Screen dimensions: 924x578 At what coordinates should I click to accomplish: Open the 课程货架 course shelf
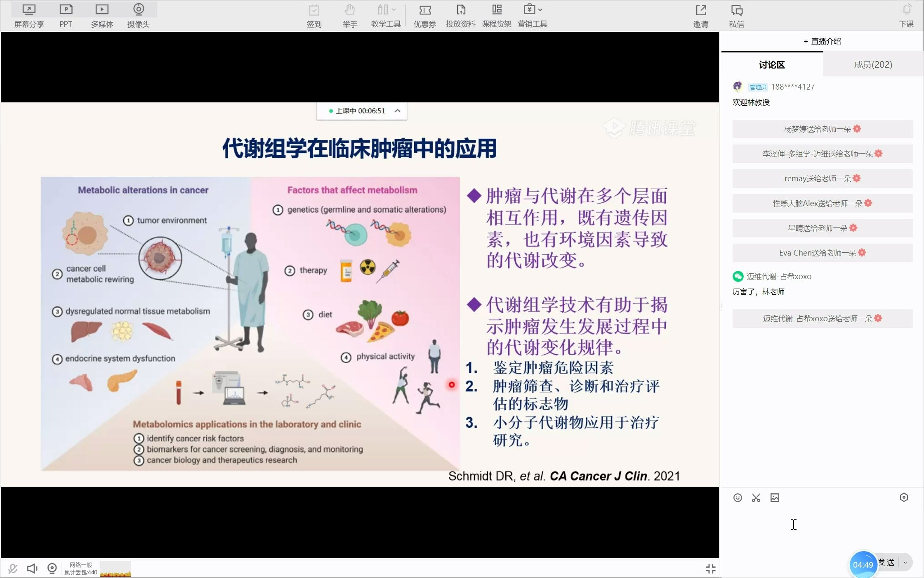(496, 16)
